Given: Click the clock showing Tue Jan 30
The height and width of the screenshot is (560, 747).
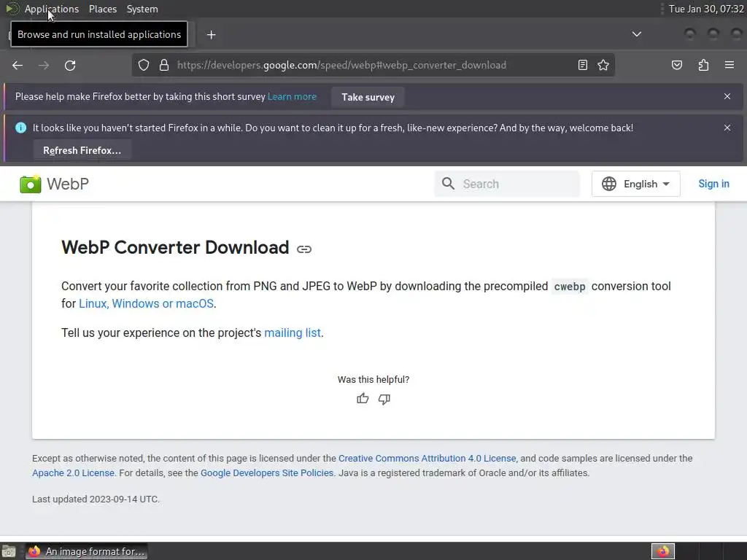Looking at the screenshot, I should tap(706, 9).
